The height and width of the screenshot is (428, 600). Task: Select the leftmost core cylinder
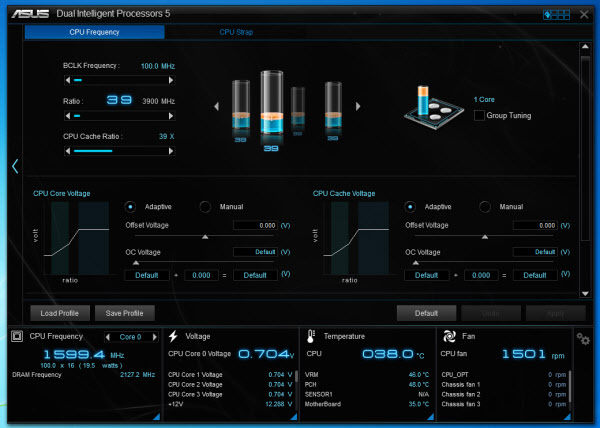241,104
